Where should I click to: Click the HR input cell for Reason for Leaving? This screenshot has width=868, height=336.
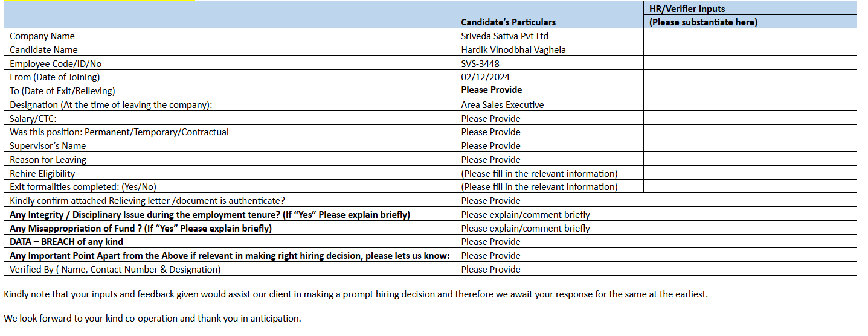(750, 159)
